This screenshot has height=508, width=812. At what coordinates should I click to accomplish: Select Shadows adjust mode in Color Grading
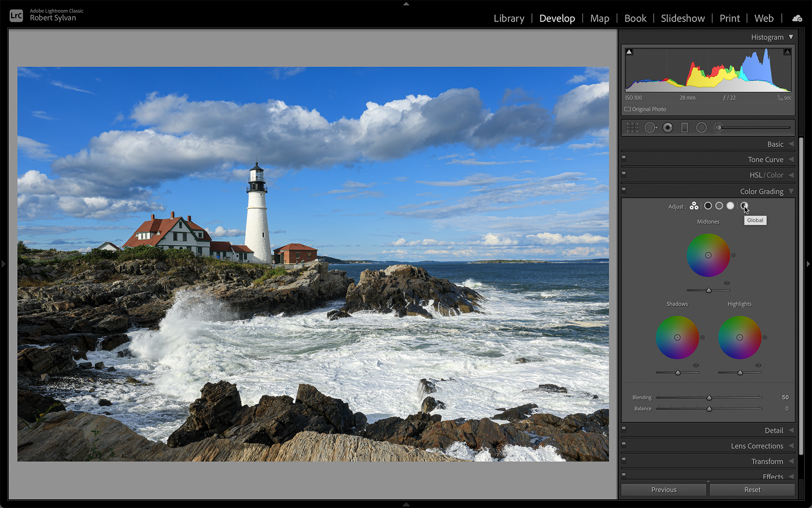point(708,205)
